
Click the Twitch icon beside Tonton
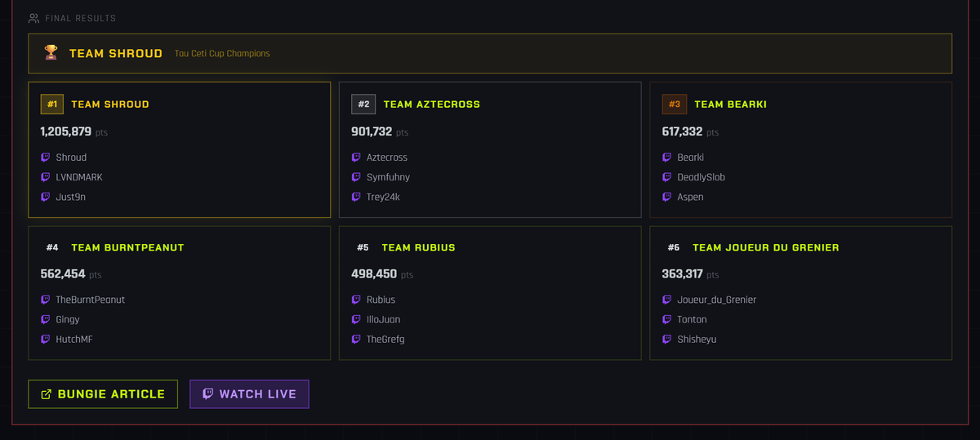667,319
